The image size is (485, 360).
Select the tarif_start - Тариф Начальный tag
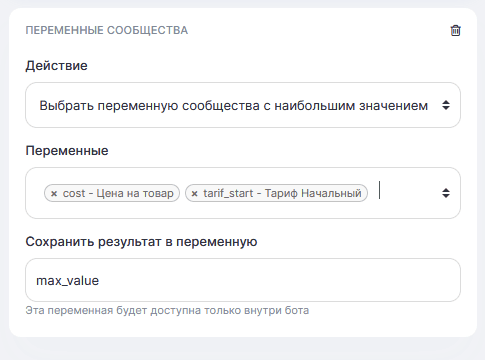coord(276,193)
